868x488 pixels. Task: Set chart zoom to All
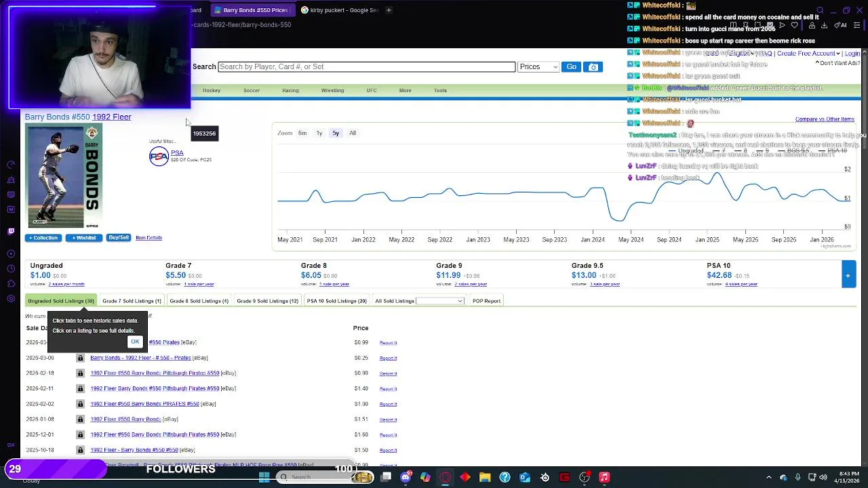click(353, 133)
